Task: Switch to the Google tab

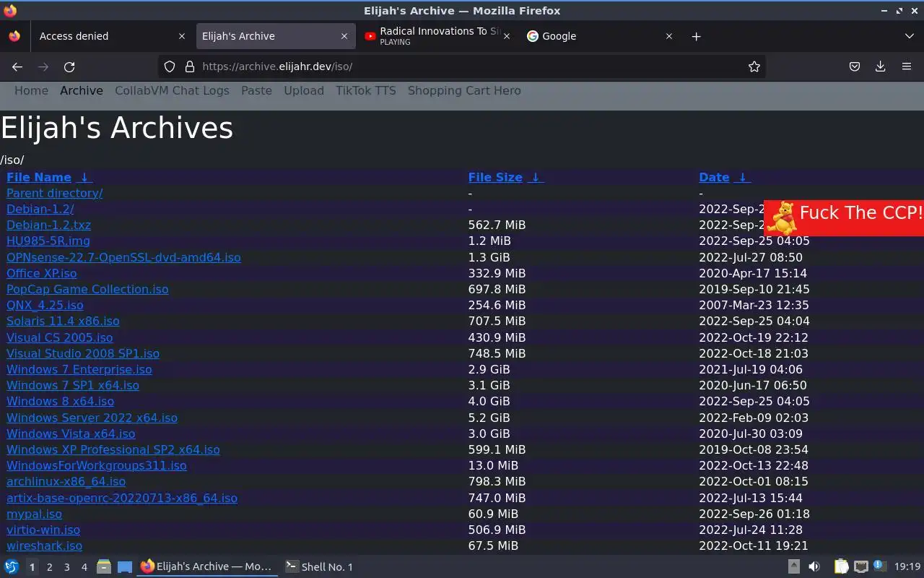Action: click(601, 36)
